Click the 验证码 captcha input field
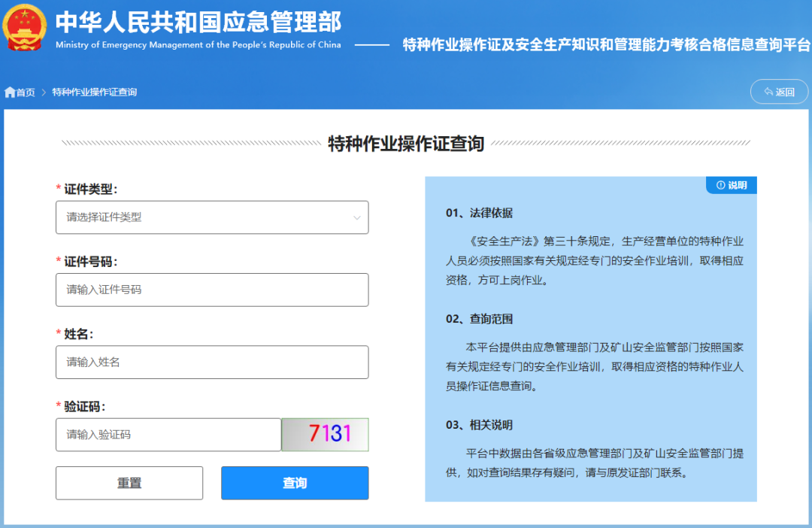 [168, 434]
